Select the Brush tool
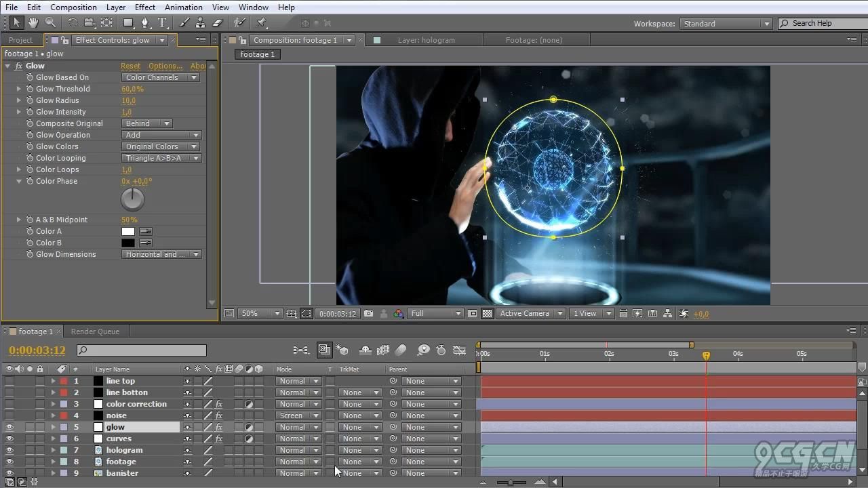 pyautogui.click(x=184, y=23)
